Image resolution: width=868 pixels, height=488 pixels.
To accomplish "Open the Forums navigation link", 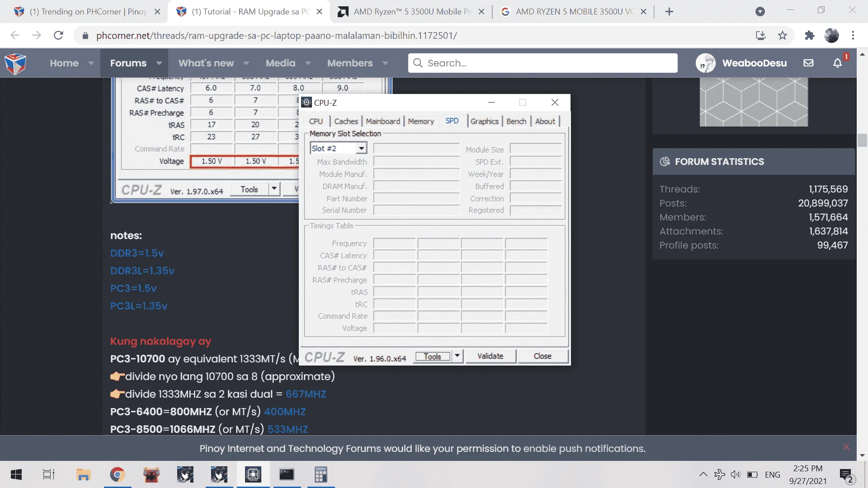I will 128,63.
